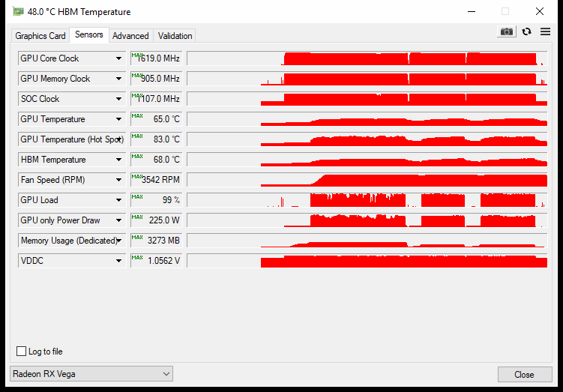Enable the Log to file checkbox
This screenshot has width=563, height=392.
tap(22, 352)
